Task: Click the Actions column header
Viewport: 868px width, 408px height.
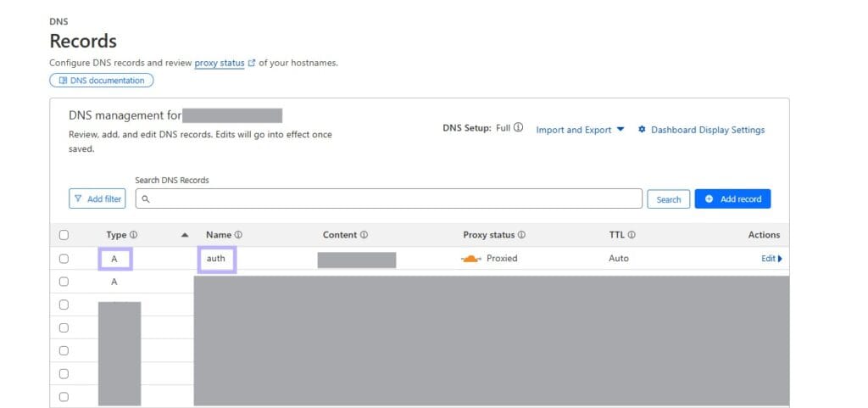Action: click(x=764, y=235)
